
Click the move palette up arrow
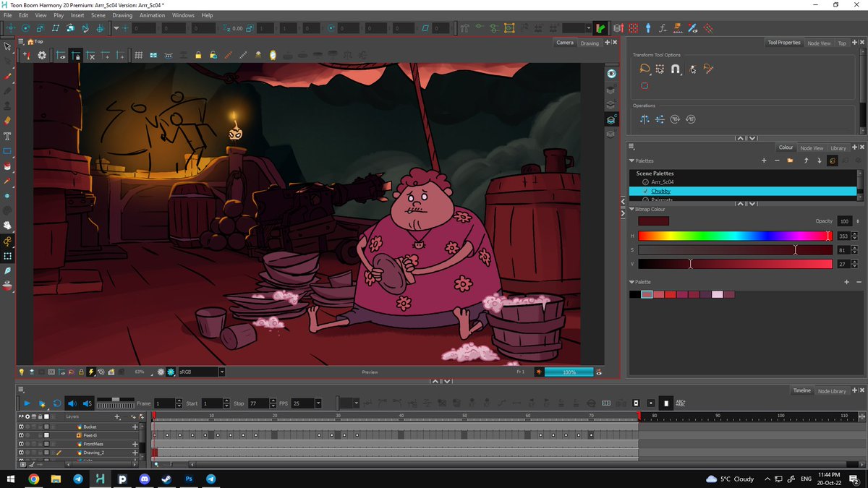[x=806, y=160]
